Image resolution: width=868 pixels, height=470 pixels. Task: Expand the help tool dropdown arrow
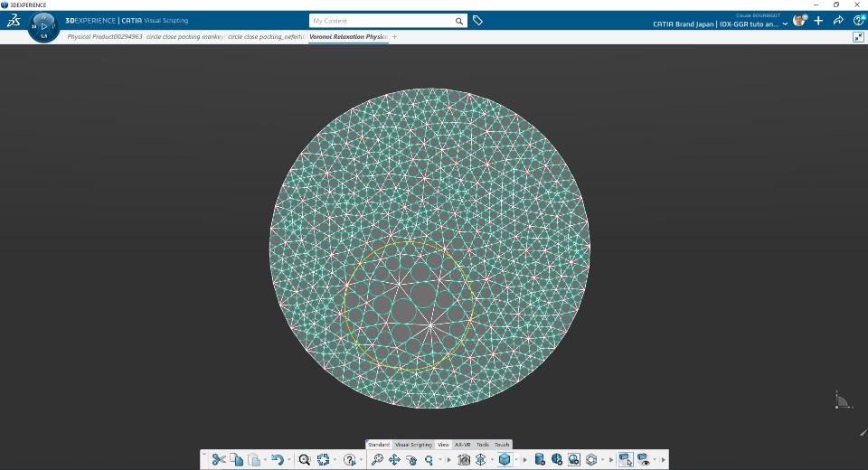(x=361, y=460)
